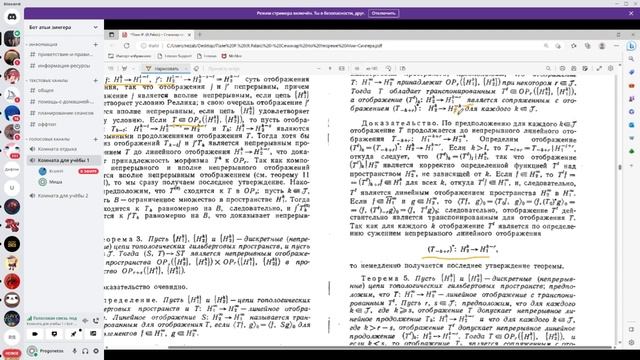Open the «McAfee» bookmark in favorites bar
Viewport: 640px width, 360px height.
pos(232,56)
